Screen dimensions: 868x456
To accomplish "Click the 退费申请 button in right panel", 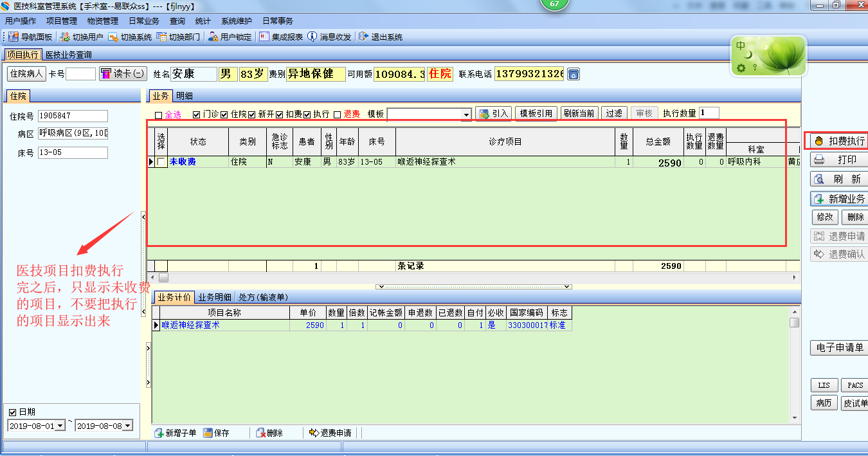I will point(838,236).
